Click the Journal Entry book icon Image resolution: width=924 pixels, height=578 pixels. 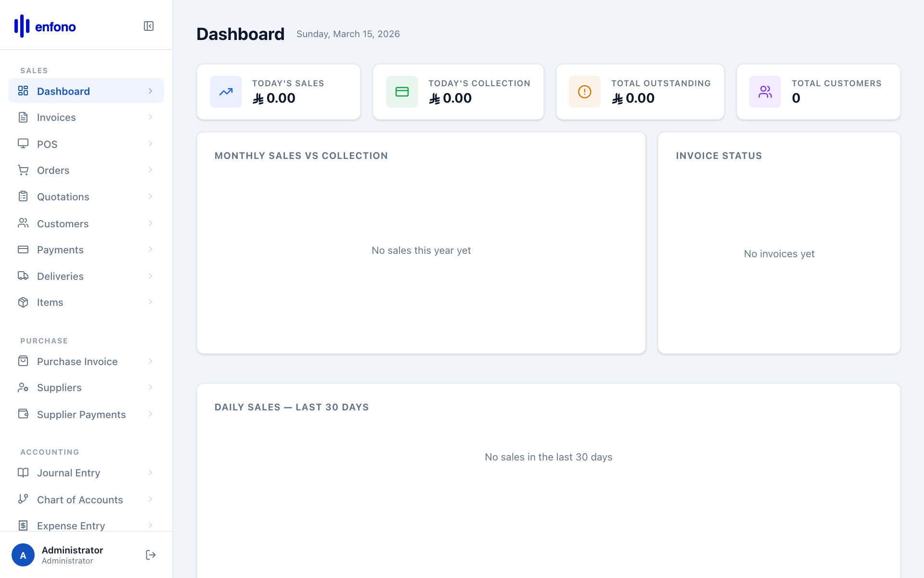[23, 473]
